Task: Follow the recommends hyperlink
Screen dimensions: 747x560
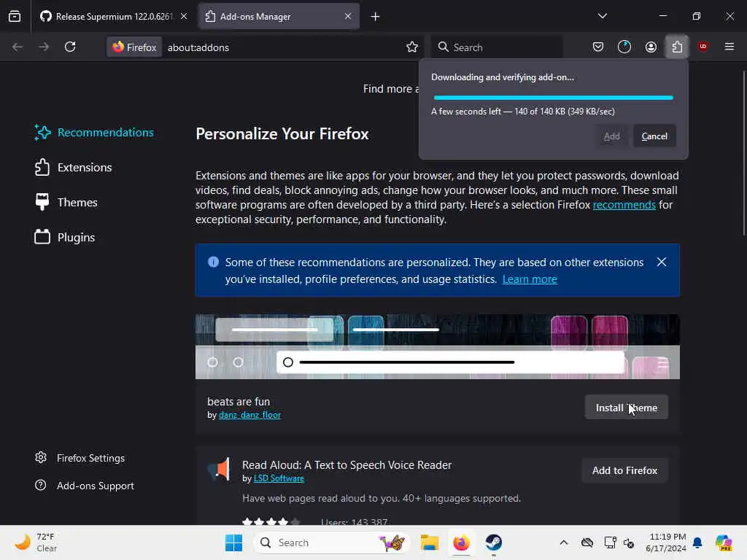Action: 624,205
